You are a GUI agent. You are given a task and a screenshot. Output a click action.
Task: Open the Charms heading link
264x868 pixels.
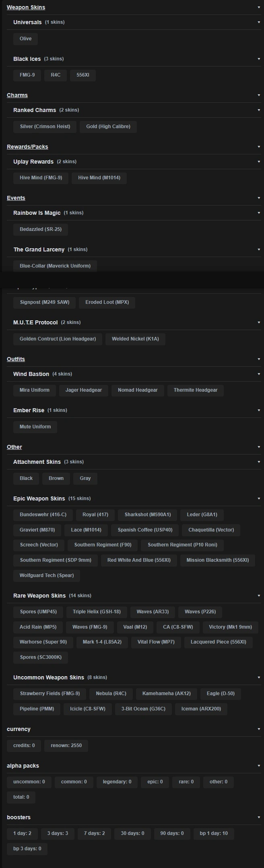coord(17,95)
